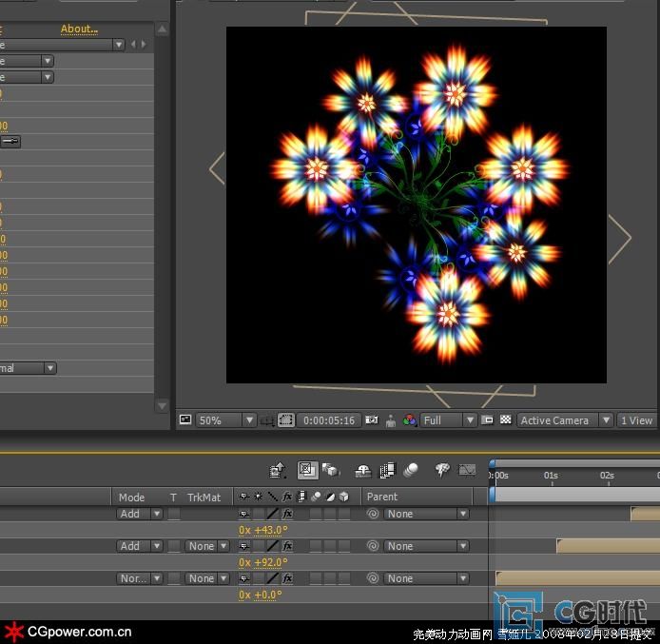Open Brainstorm icon in timeline
The height and width of the screenshot is (644, 660).
[x=442, y=470]
